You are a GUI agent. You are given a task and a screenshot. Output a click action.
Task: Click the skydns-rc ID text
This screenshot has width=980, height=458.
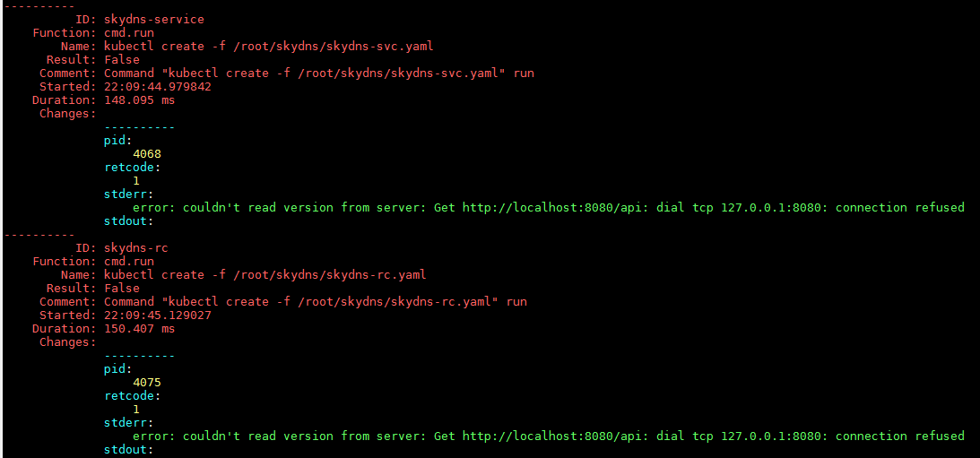tap(136, 247)
